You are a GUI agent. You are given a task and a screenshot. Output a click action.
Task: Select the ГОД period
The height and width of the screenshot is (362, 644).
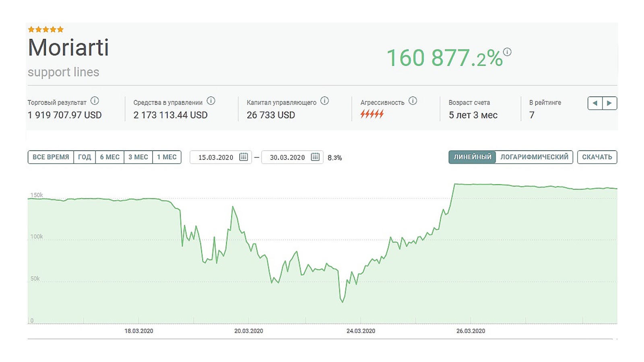tap(85, 157)
